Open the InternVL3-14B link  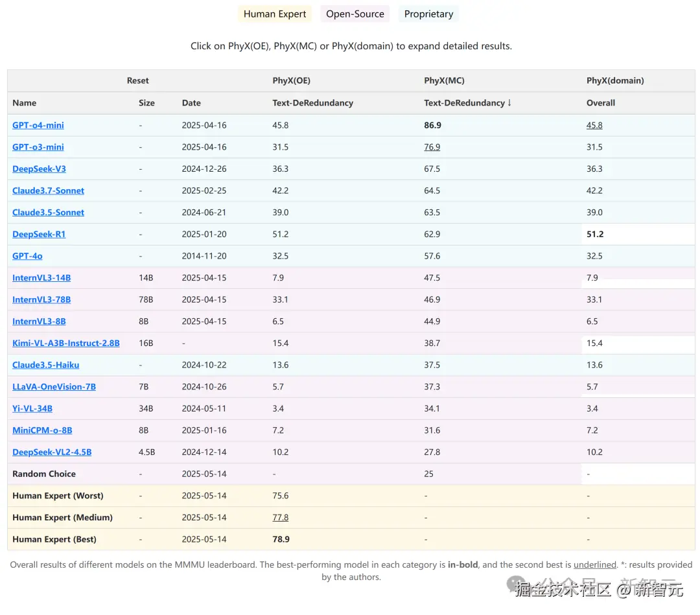[41, 278]
